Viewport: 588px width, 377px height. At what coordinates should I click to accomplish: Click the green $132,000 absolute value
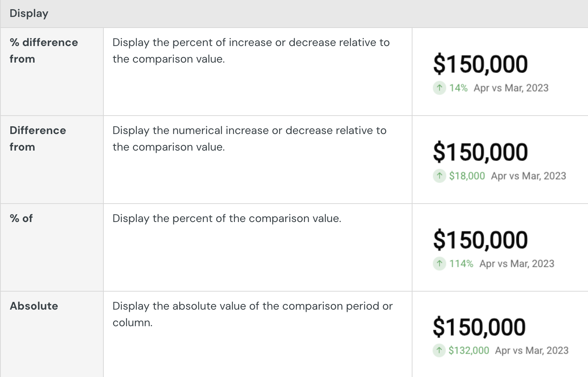(x=469, y=350)
